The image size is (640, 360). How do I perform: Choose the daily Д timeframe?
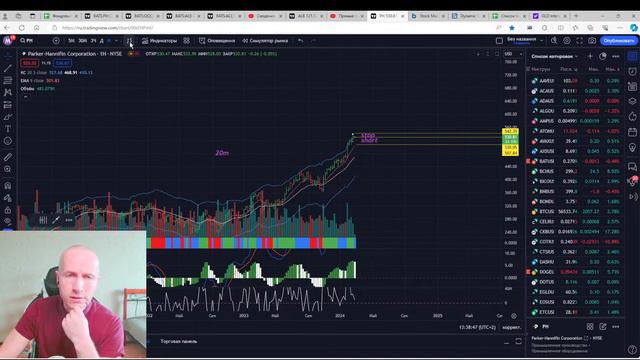point(102,41)
